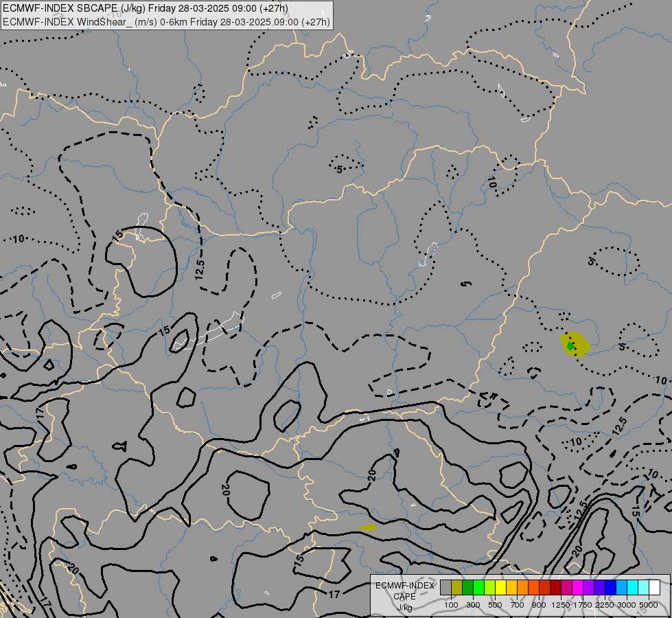Click the '5000' legend scale label
This screenshot has height=618, width=672.
(x=649, y=605)
